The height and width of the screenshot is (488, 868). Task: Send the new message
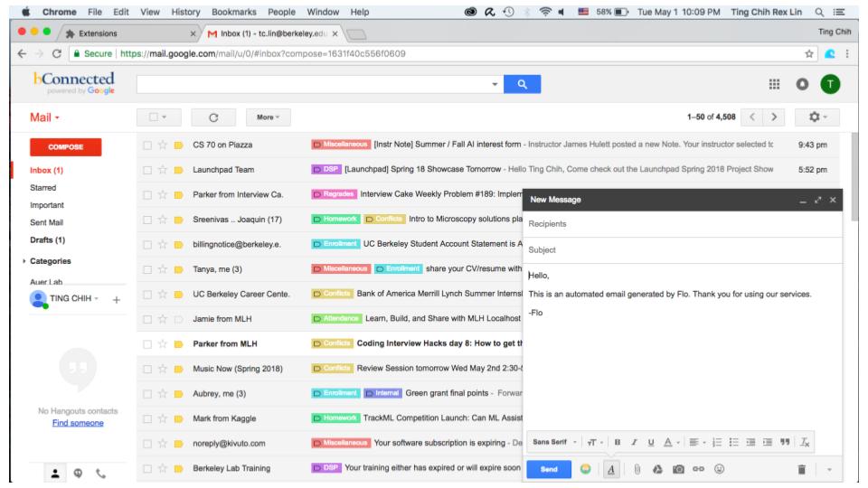(549, 469)
